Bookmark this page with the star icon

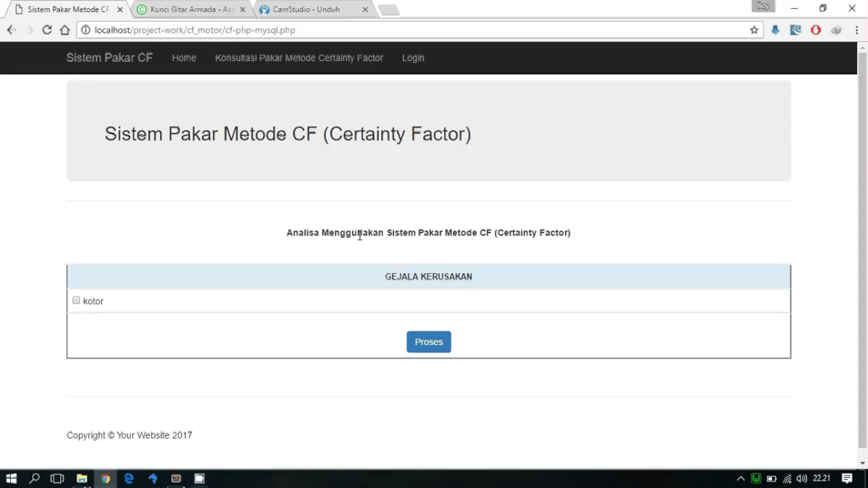pos(754,30)
